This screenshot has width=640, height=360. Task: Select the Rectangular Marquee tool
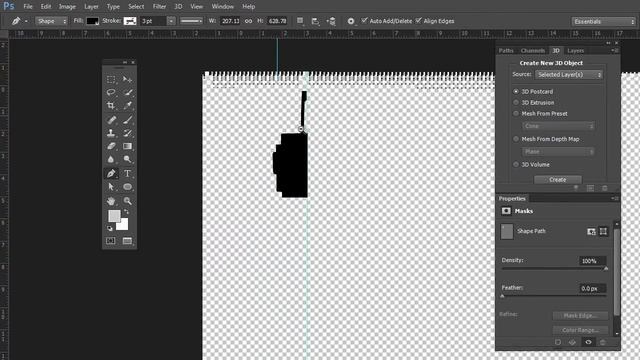pos(111,80)
